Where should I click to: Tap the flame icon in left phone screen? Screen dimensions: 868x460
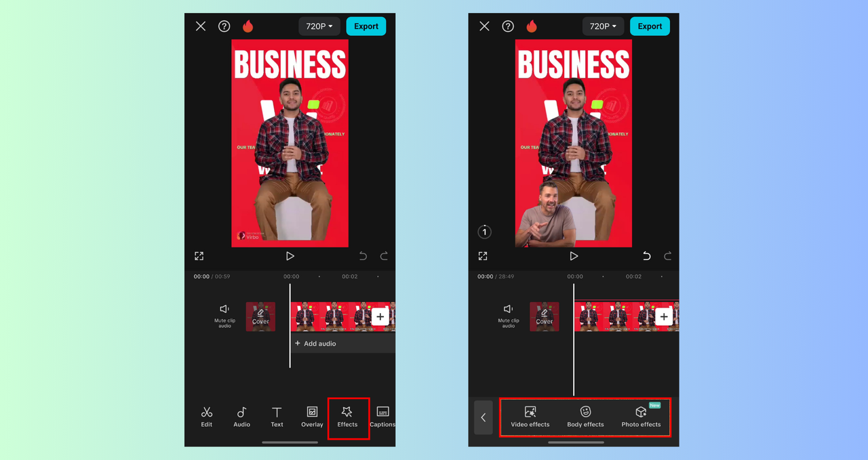(248, 26)
